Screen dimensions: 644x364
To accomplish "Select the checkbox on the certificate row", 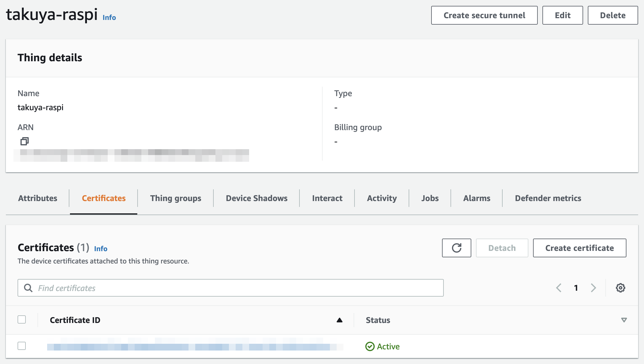I will point(22,346).
